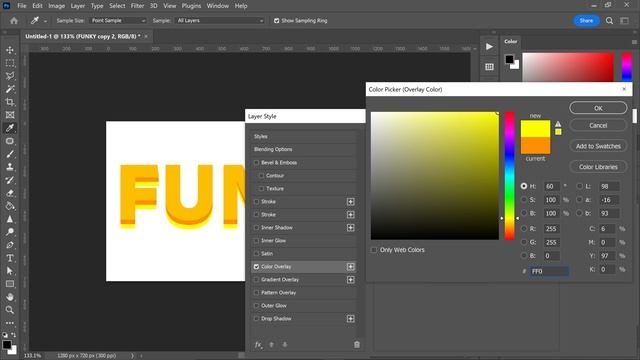Select the Lasso tool
This screenshot has height=360, width=640.
10,76
